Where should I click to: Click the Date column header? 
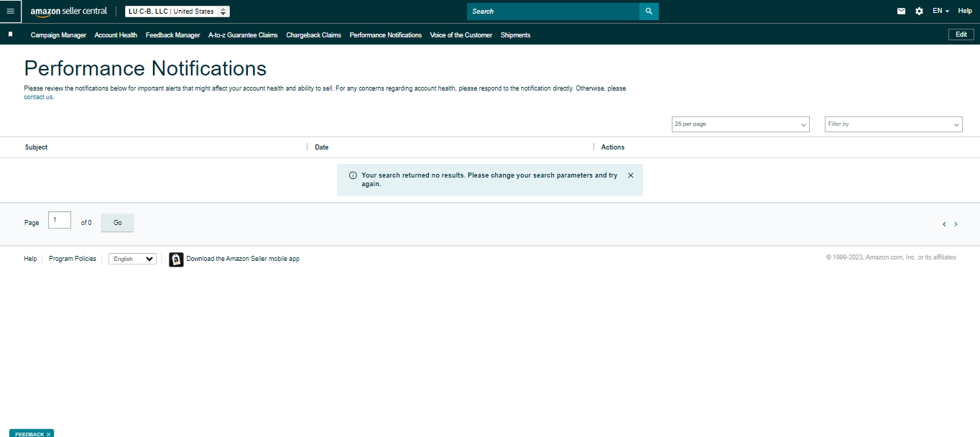[322, 147]
